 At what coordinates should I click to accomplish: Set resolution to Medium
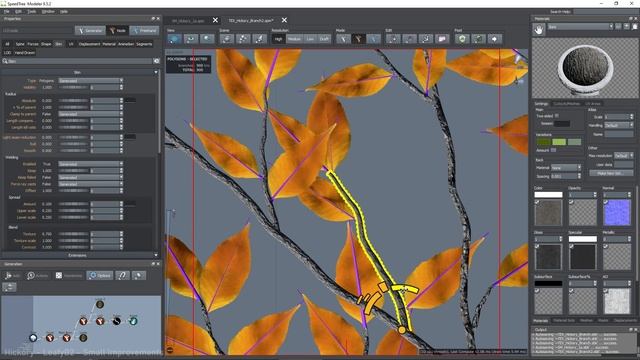click(294, 39)
